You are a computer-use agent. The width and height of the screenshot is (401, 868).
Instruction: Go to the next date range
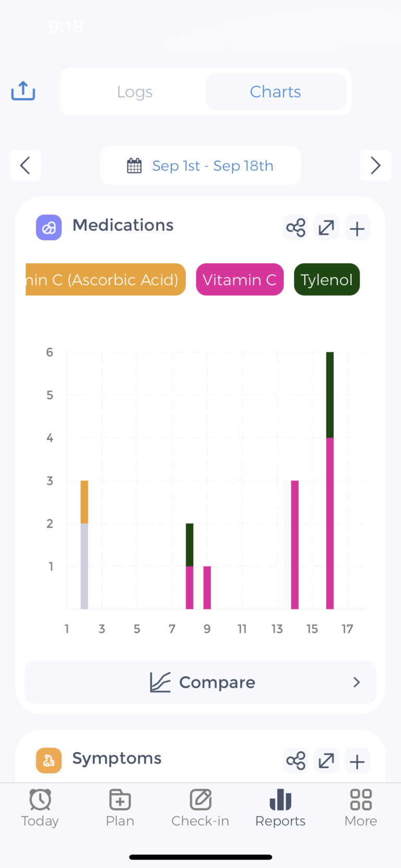coord(375,166)
